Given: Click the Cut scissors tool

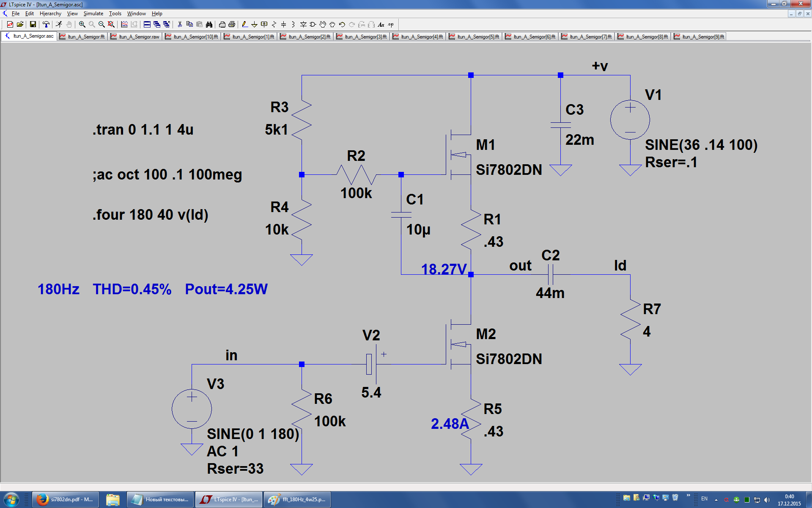Looking at the screenshot, I should (180, 25).
